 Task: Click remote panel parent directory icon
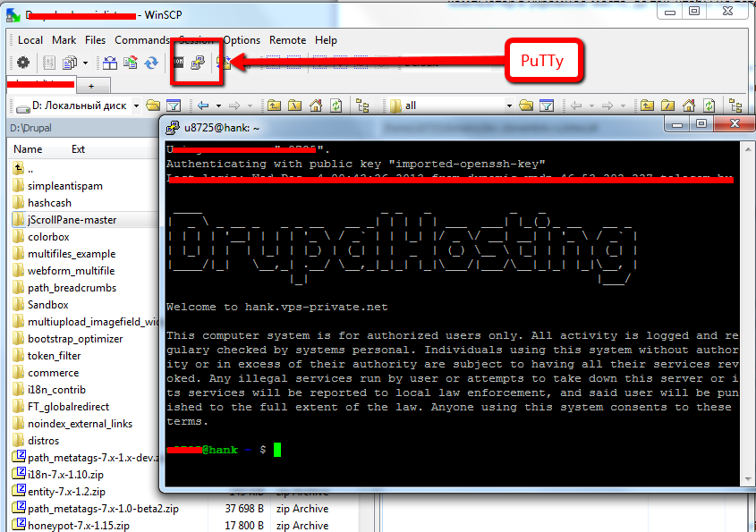pos(647,106)
